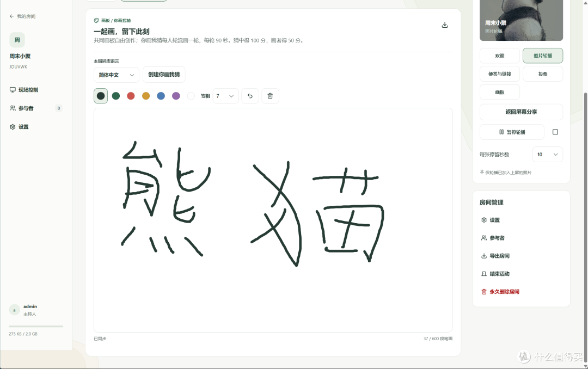This screenshot has height=369, width=588.
Task: Click the participant count badge 0
Action: coord(58,108)
